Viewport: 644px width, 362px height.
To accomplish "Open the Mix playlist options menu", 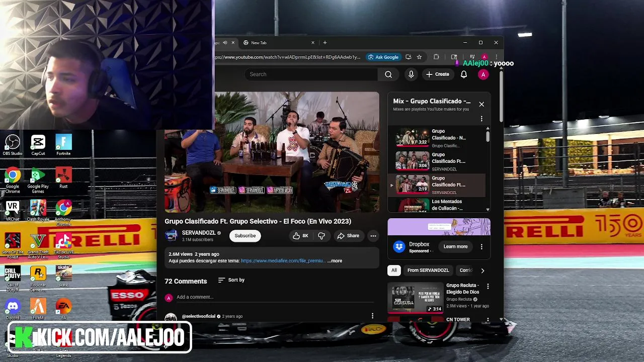I will (x=481, y=119).
